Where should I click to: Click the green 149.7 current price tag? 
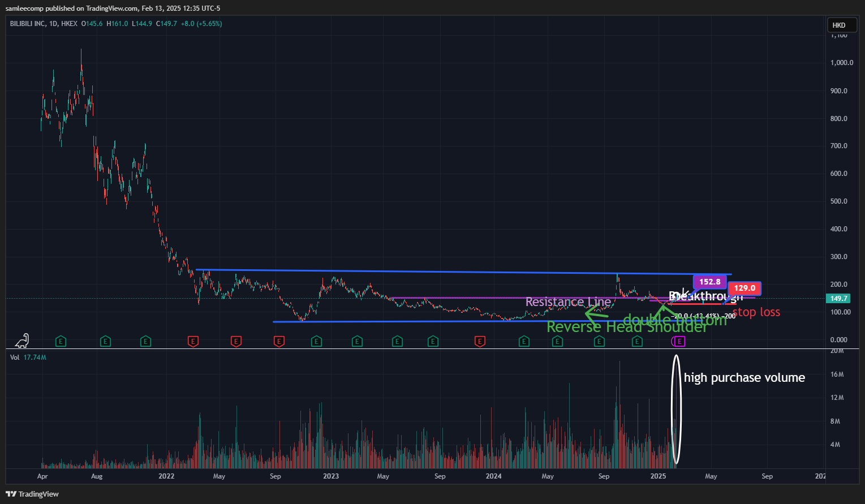[838, 298]
